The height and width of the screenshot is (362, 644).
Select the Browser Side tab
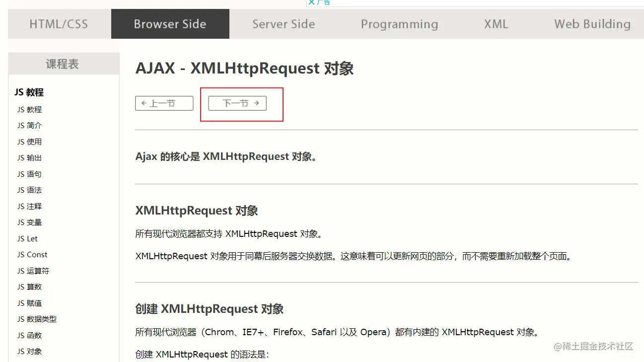[170, 24]
